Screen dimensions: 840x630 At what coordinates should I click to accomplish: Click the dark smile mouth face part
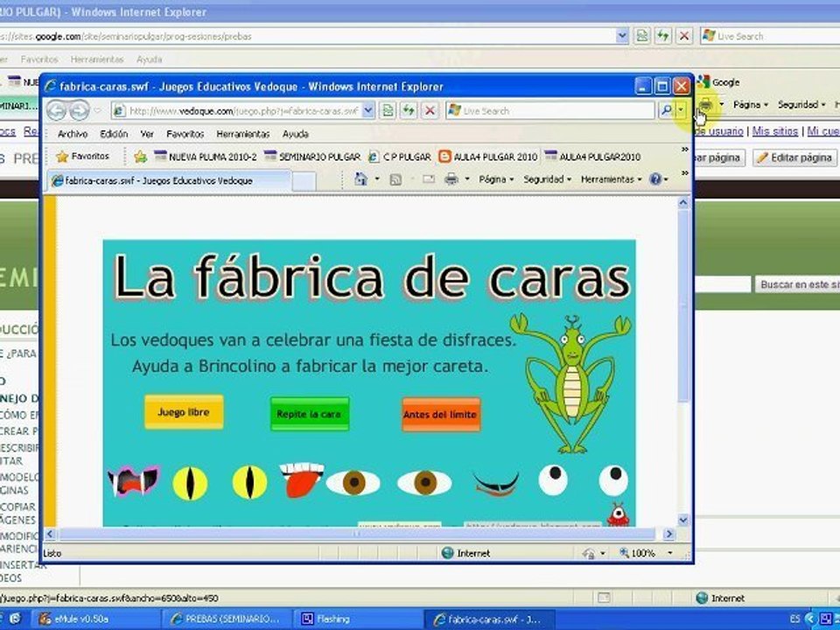pos(496,483)
